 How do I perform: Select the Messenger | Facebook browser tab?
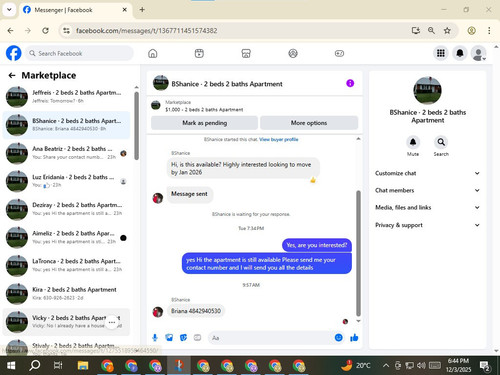tap(75, 10)
